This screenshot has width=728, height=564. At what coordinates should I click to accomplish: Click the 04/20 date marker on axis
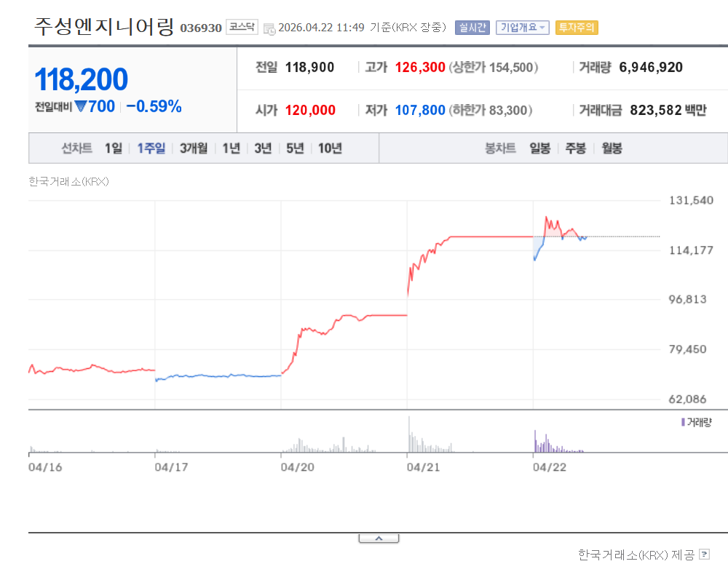(298, 467)
